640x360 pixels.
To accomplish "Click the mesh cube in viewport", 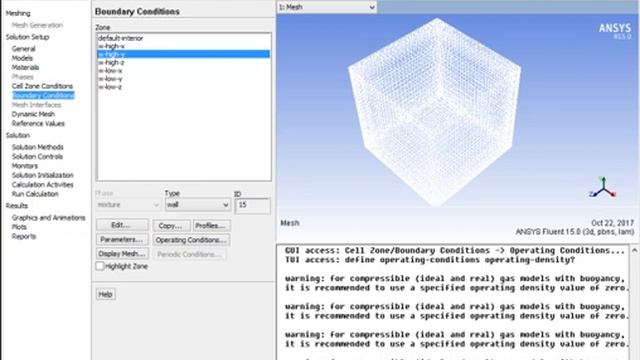I will [x=435, y=112].
